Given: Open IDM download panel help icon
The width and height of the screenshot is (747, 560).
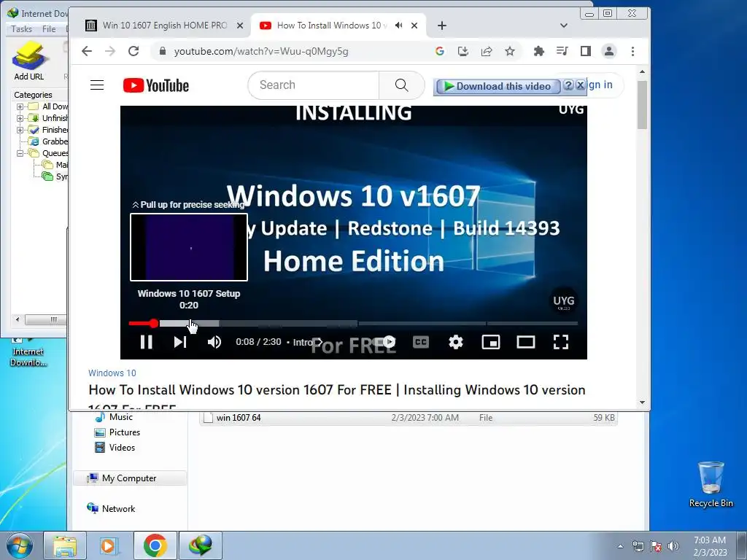Looking at the screenshot, I should 568,85.
